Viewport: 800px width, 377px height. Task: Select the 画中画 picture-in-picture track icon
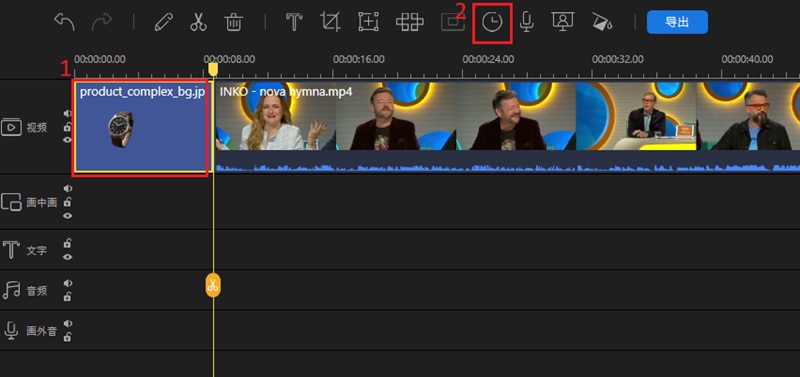point(11,202)
